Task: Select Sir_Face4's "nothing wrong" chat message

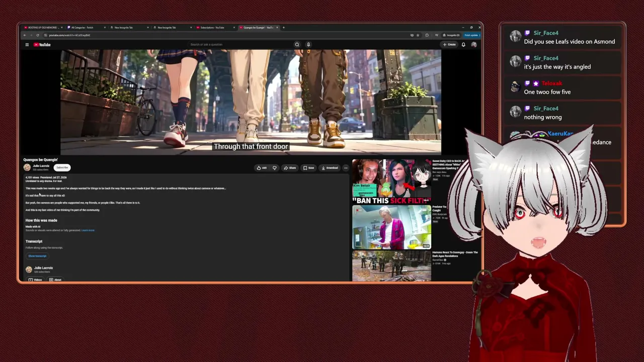Action: click(543, 117)
